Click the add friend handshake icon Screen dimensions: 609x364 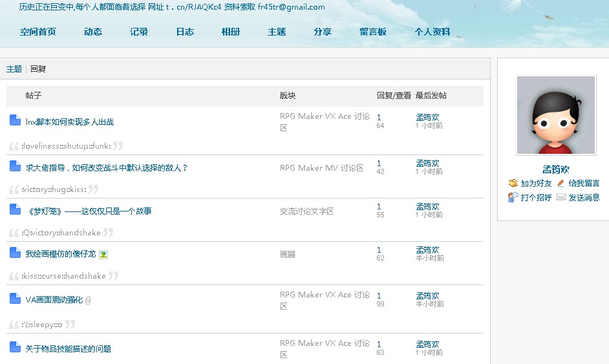pyautogui.click(x=513, y=183)
